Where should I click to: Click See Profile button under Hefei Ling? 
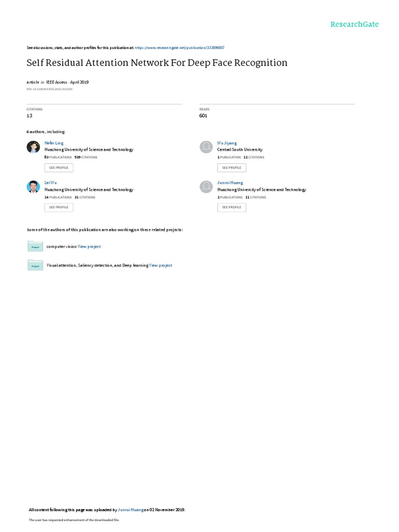point(59,168)
